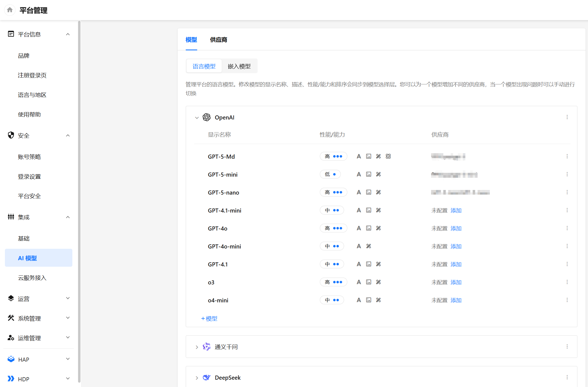Click the 安全 shield icon
Screen dimensions: 588x387
tap(11, 135)
